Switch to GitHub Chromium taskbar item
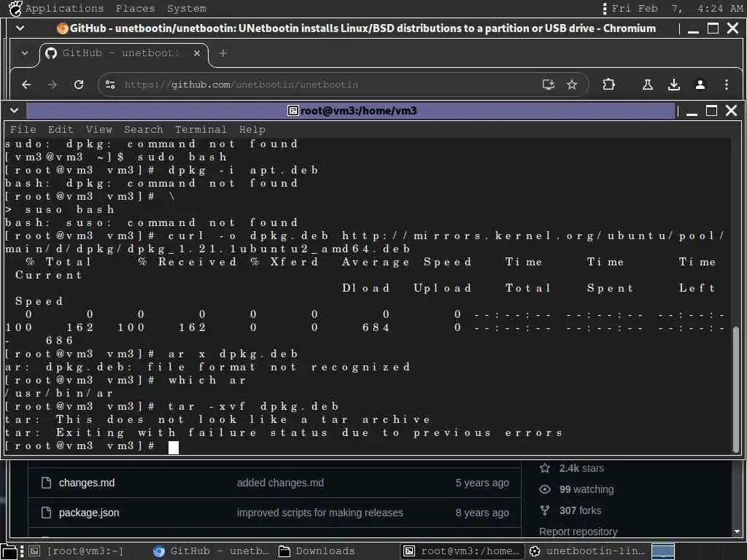 [x=212, y=551]
